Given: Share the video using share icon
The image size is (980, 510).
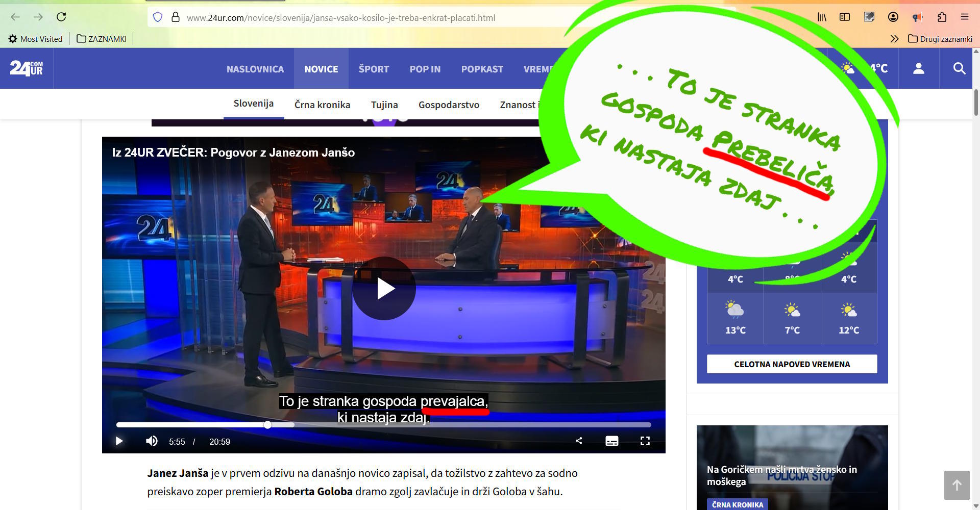Looking at the screenshot, I should pos(579,441).
